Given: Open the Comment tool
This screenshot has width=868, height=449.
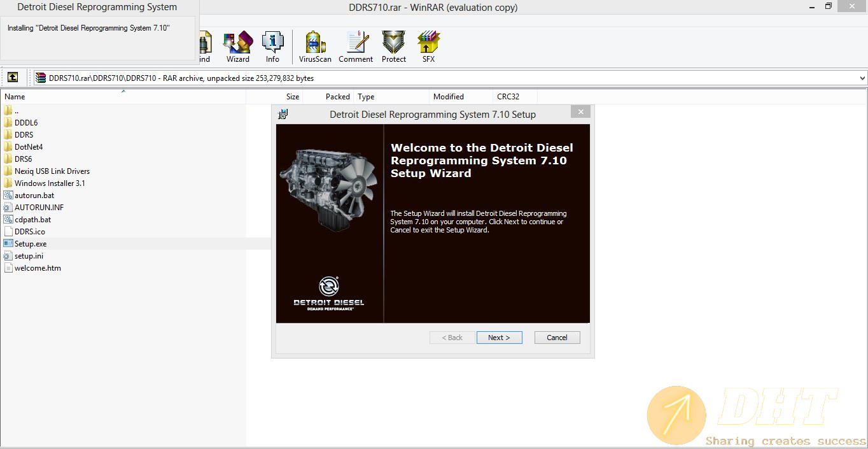Looking at the screenshot, I should [356, 46].
